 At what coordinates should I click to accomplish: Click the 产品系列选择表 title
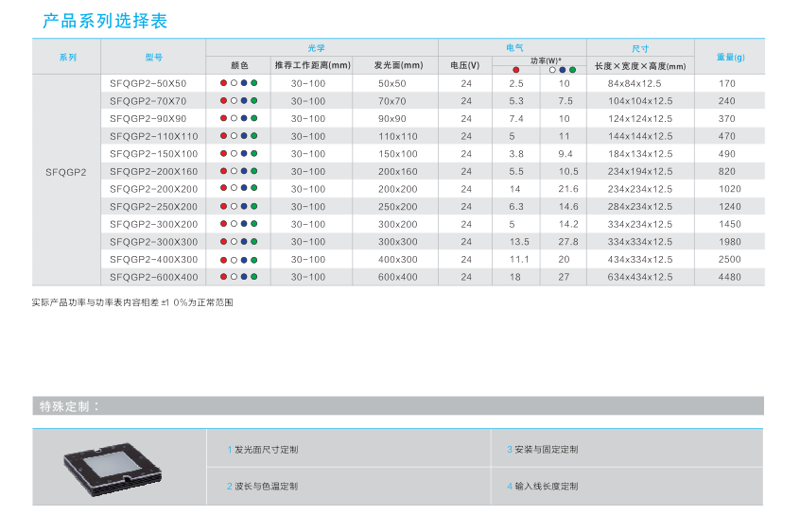pos(105,21)
